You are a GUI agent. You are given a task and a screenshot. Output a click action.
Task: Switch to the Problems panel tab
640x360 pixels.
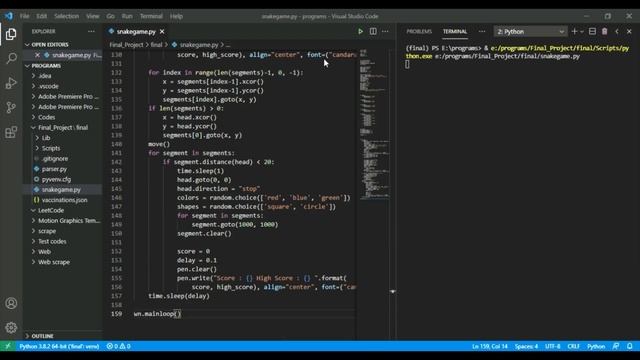click(419, 31)
